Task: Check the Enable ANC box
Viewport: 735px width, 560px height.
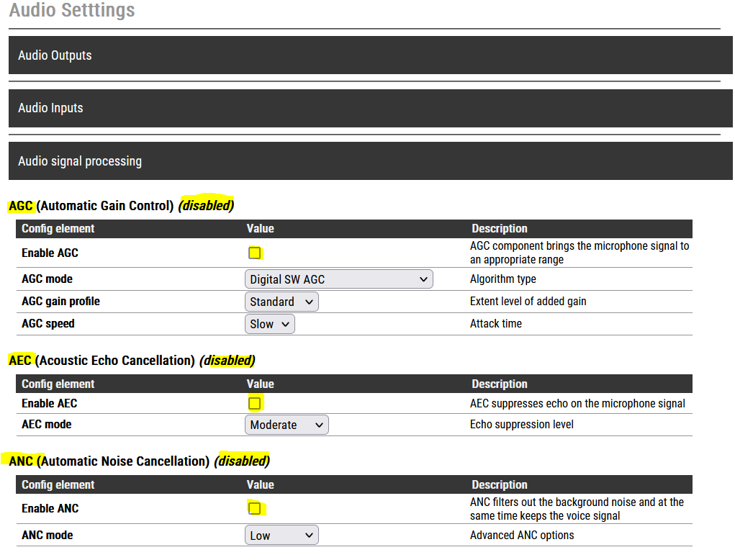Action: 254,508
